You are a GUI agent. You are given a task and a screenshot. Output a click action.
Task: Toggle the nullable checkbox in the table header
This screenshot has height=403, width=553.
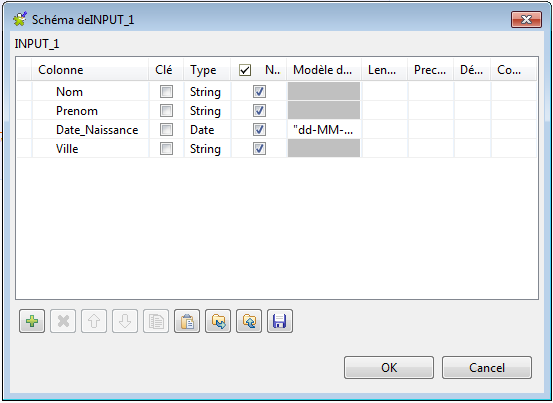click(x=245, y=70)
